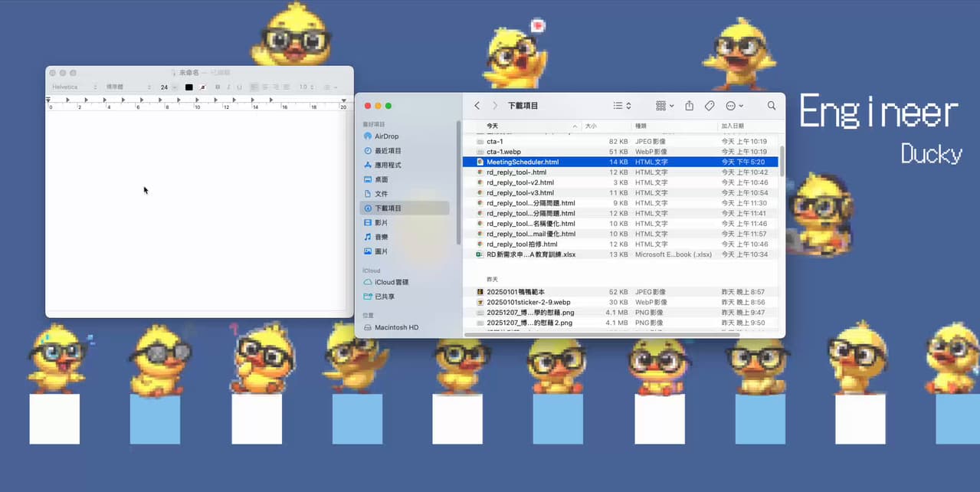The height and width of the screenshot is (492, 980).
Task: Open the more actions ellipsis menu in Finder
Action: pyautogui.click(x=731, y=106)
